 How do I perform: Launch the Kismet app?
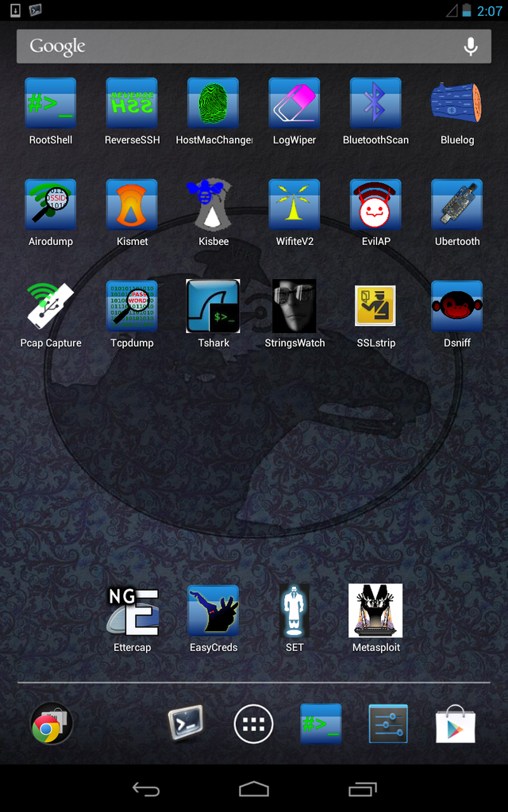(132, 205)
